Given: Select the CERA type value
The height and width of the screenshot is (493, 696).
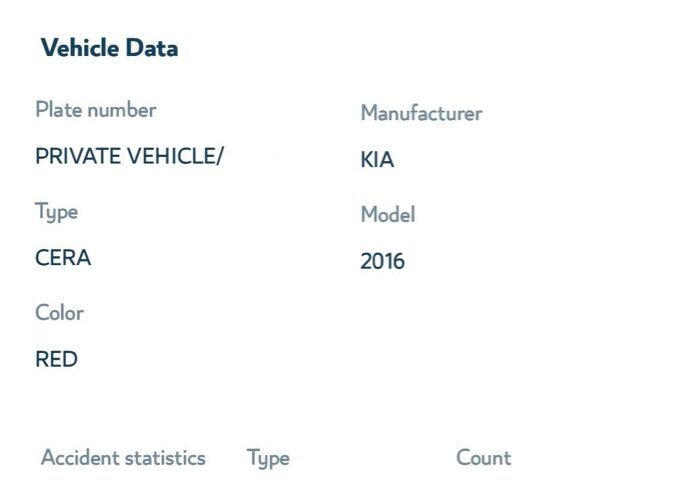Looking at the screenshot, I should tap(63, 258).
